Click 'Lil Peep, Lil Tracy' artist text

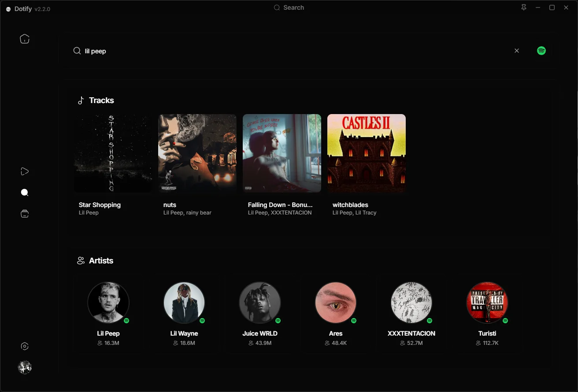355,213
